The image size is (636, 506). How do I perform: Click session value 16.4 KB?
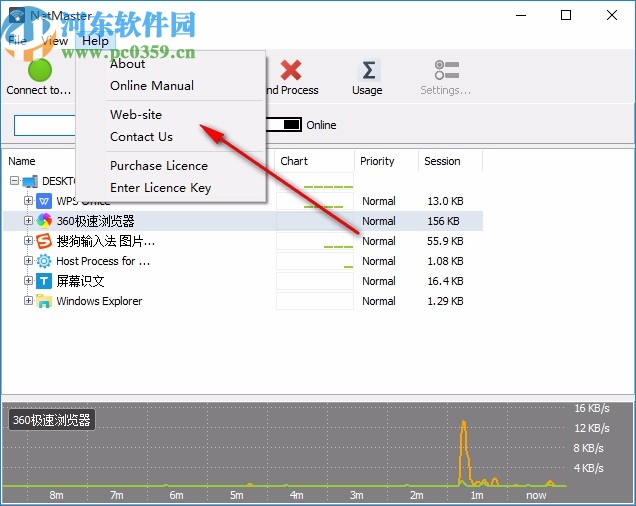445,281
